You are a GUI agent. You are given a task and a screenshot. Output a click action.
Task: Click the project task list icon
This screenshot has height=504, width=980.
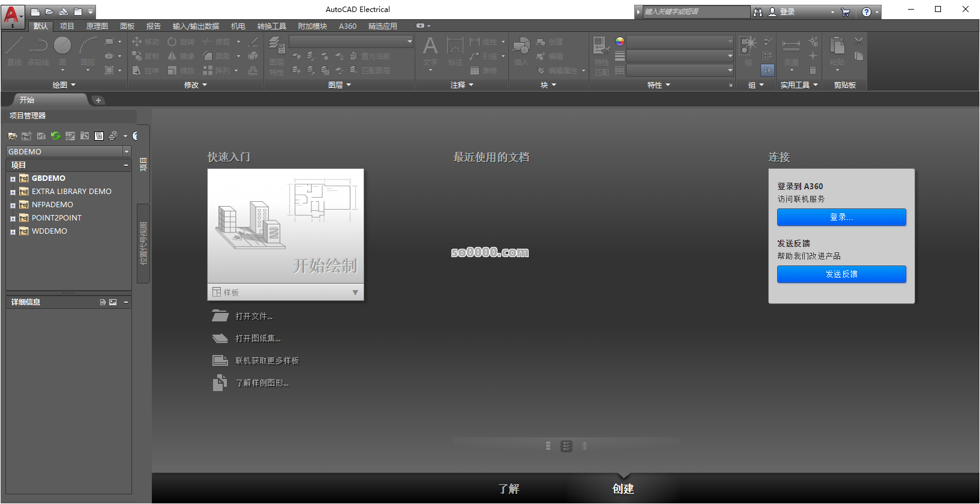coord(70,136)
